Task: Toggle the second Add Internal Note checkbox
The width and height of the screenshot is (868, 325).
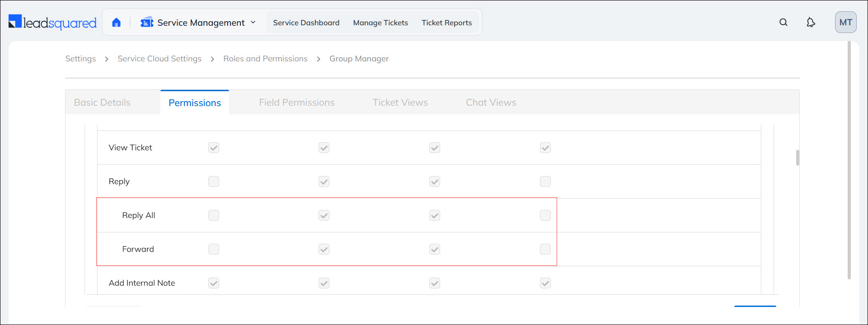Action: pos(324,283)
